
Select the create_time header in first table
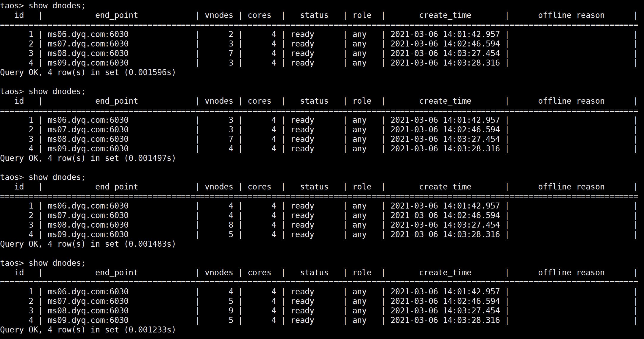click(445, 15)
